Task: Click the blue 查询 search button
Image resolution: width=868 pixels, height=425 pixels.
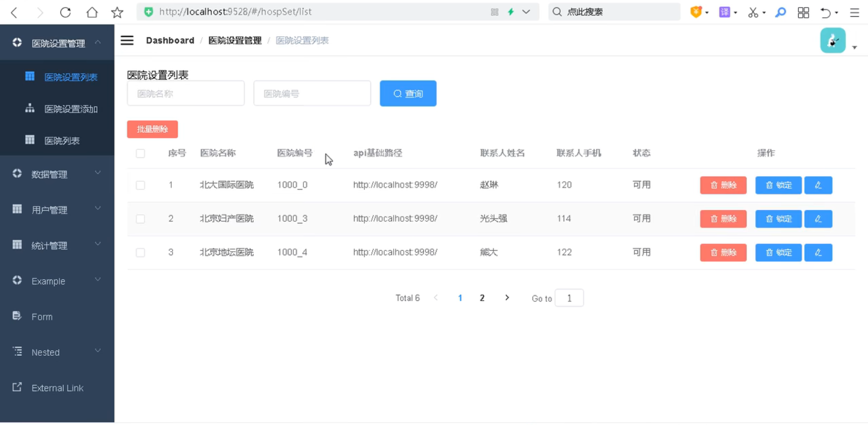Action: (408, 93)
